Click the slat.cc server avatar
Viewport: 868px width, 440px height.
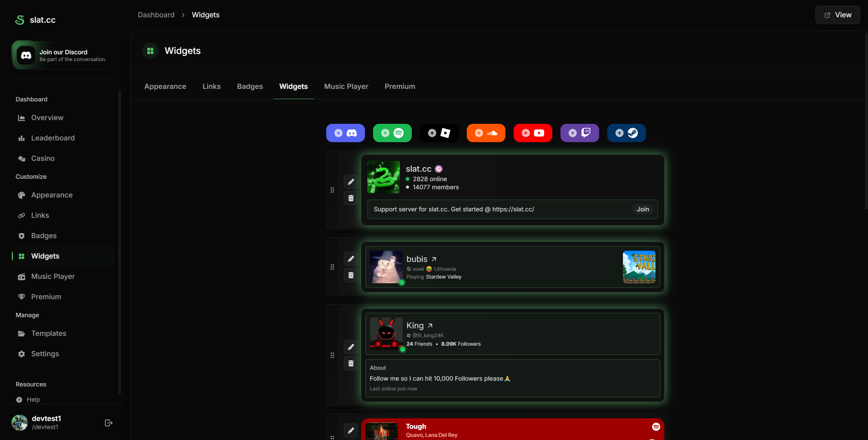pos(384,177)
